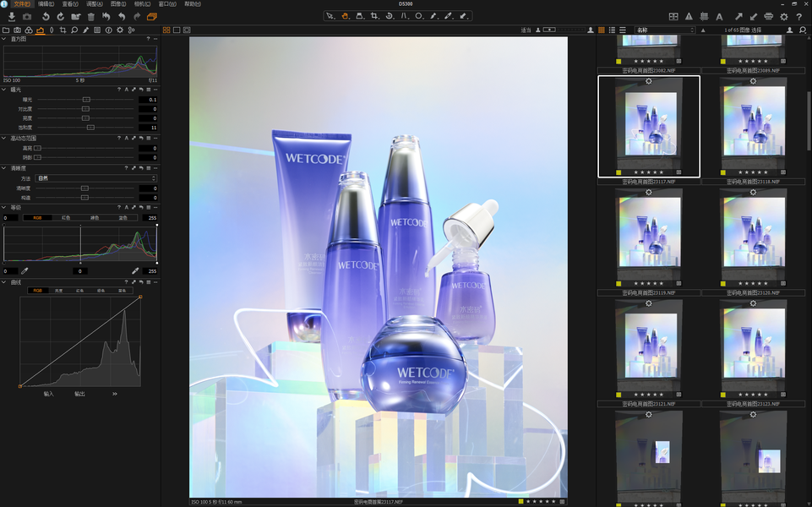Adjust the exposure slider handle
Viewport: 812px width, 507px height.
pyautogui.click(x=86, y=100)
